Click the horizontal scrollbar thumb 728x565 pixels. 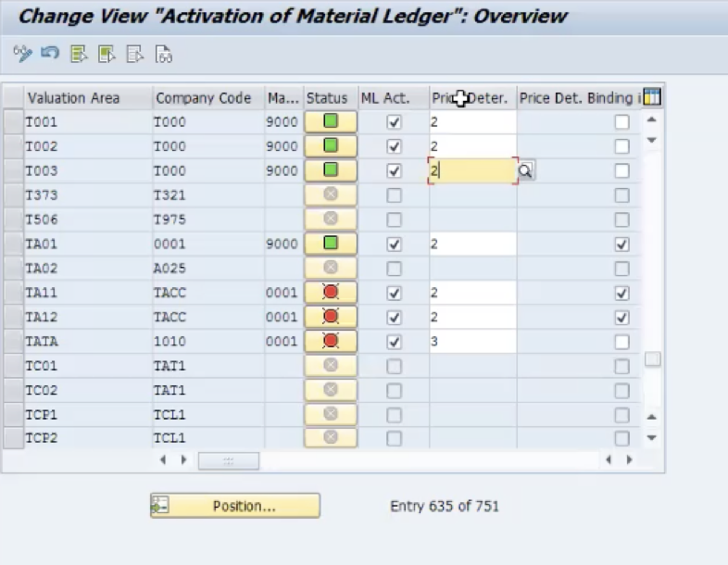(229, 460)
